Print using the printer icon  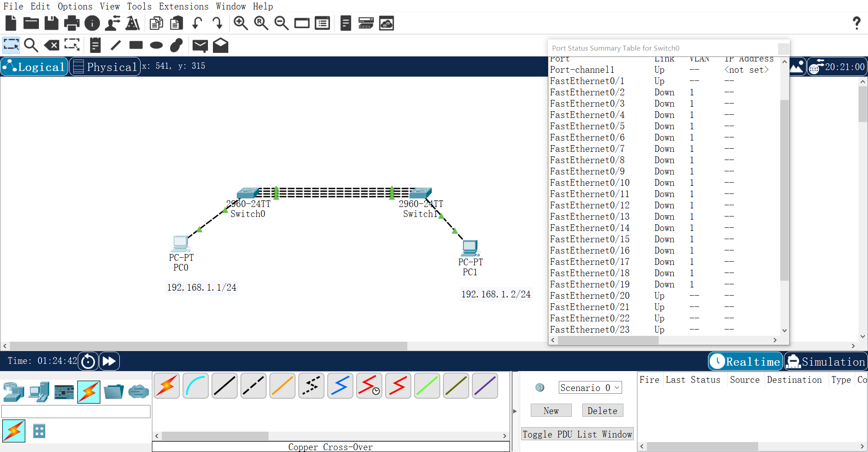pyautogui.click(x=71, y=23)
